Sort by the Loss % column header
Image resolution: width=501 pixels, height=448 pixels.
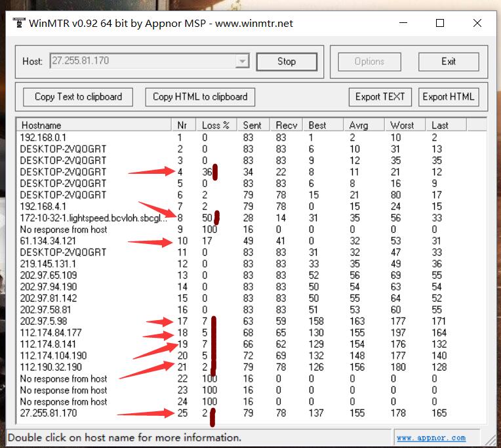(216, 125)
